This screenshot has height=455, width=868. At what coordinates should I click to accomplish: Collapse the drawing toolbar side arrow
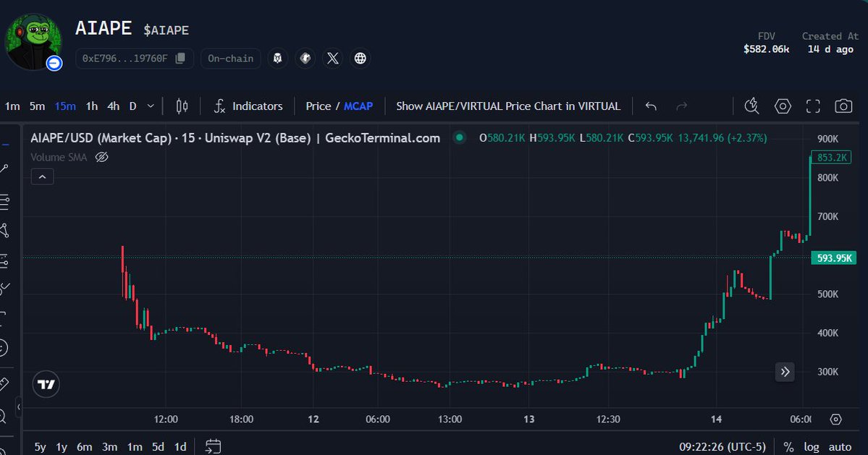click(x=18, y=407)
